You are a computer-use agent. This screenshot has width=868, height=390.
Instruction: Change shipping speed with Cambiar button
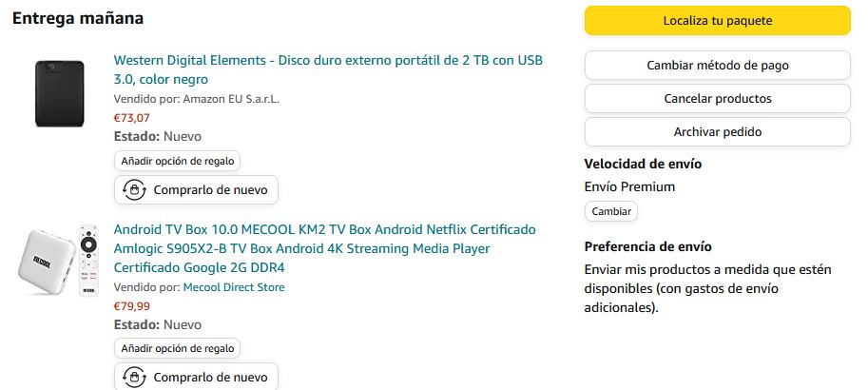click(611, 211)
